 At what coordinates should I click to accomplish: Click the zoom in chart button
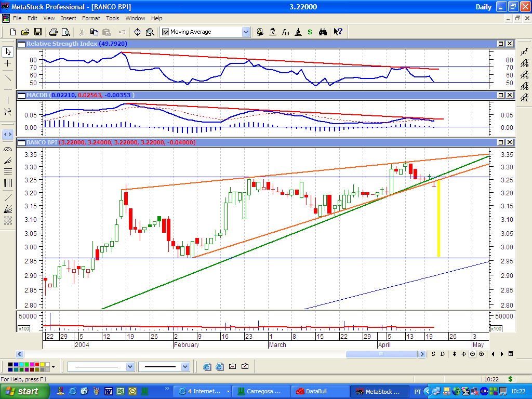click(x=481, y=354)
